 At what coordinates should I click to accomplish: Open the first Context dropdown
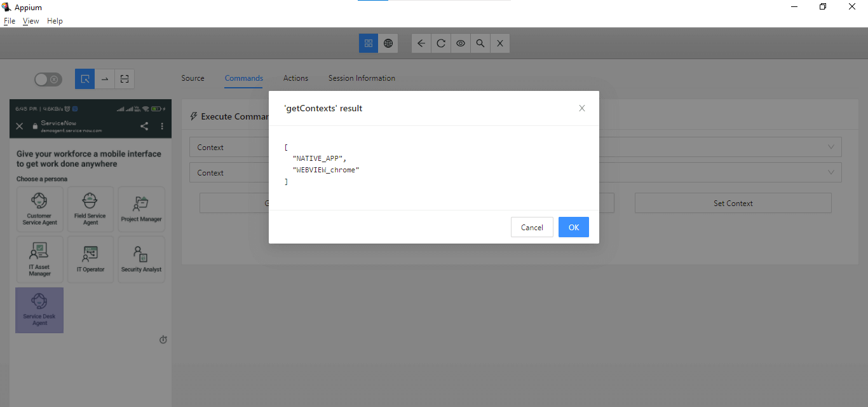click(x=831, y=147)
